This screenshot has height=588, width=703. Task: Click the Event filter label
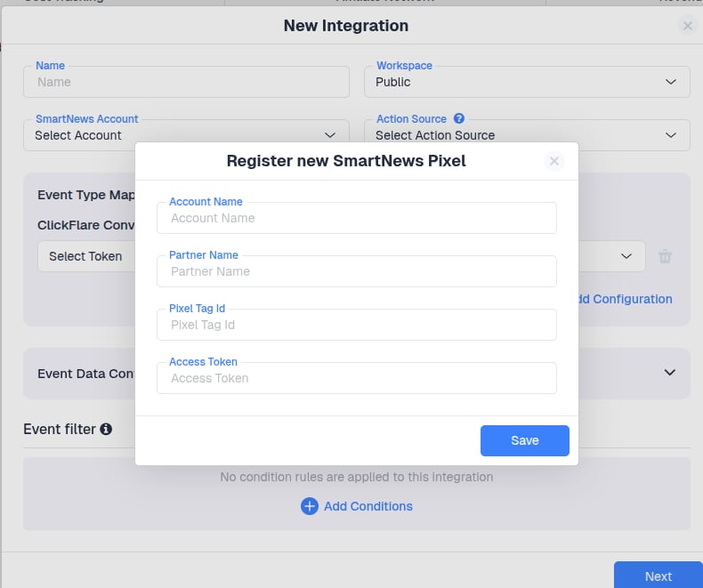click(x=60, y=430)
